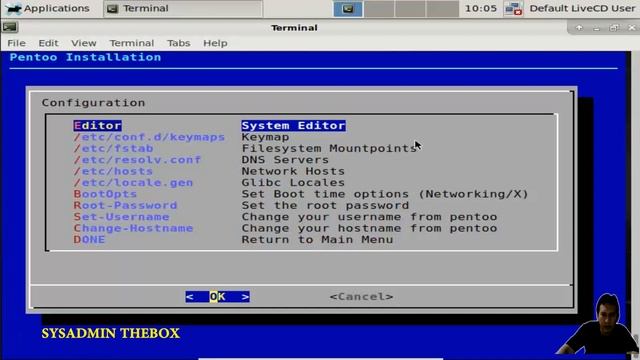Click the Applications mouse logo icon

[13, 9]
